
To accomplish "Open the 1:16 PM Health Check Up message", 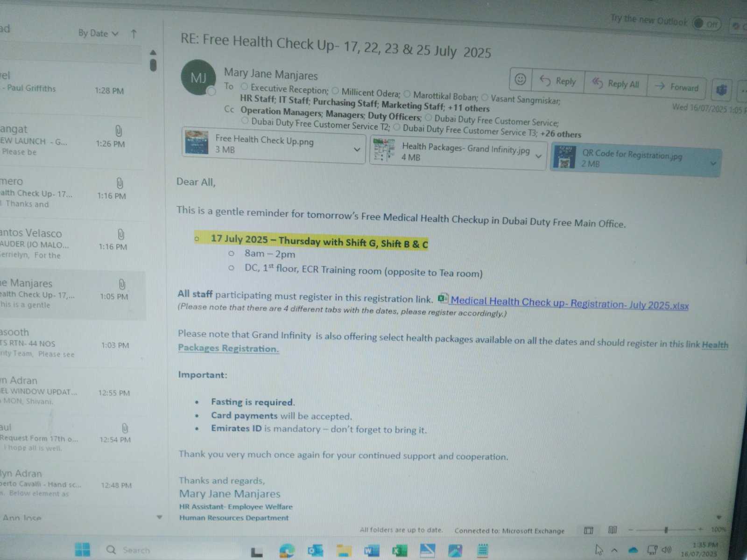I will pyautogui.click(x=70, y=193).
